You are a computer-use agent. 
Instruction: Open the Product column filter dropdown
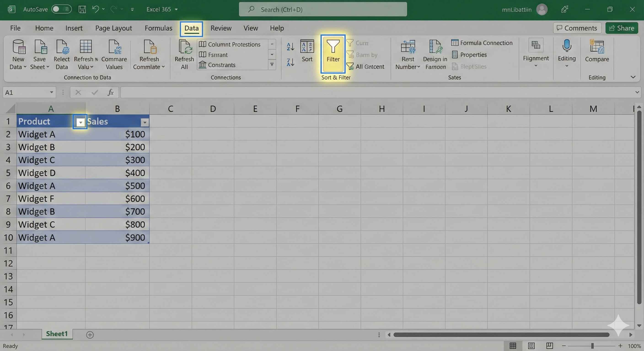click(x=80, y=122)
